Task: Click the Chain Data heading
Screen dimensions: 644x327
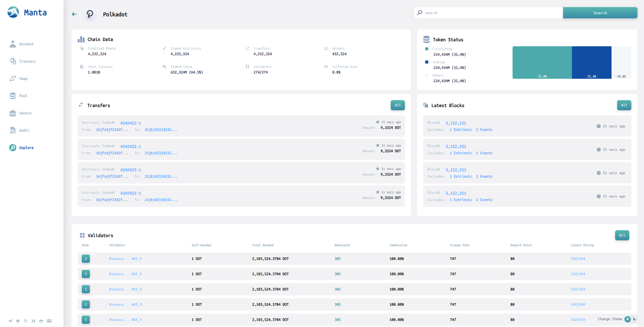Action: pyautogui.click(x=100, y=39)
